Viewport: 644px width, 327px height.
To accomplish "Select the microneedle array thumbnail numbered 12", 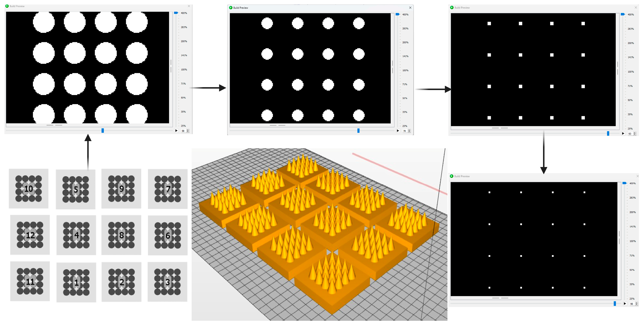I will click(30, 235).
